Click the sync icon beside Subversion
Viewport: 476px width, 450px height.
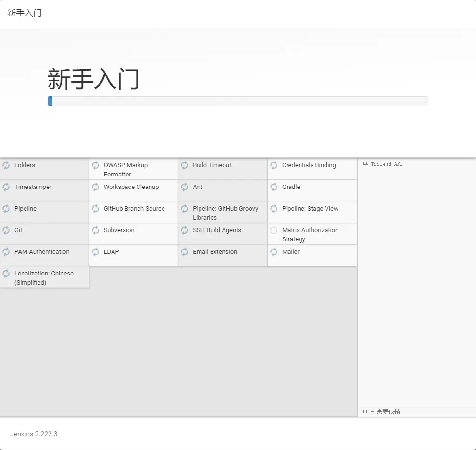click(x=95, y=230)
